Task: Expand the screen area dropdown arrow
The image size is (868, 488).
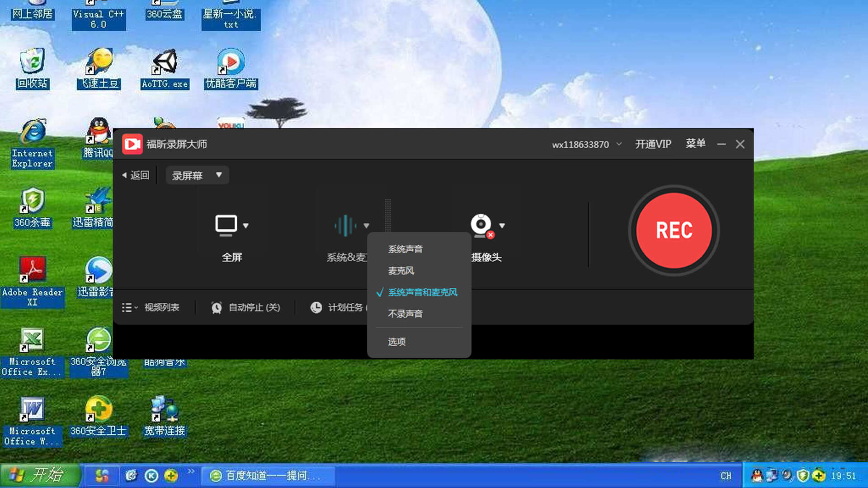Action: point(246,225)
